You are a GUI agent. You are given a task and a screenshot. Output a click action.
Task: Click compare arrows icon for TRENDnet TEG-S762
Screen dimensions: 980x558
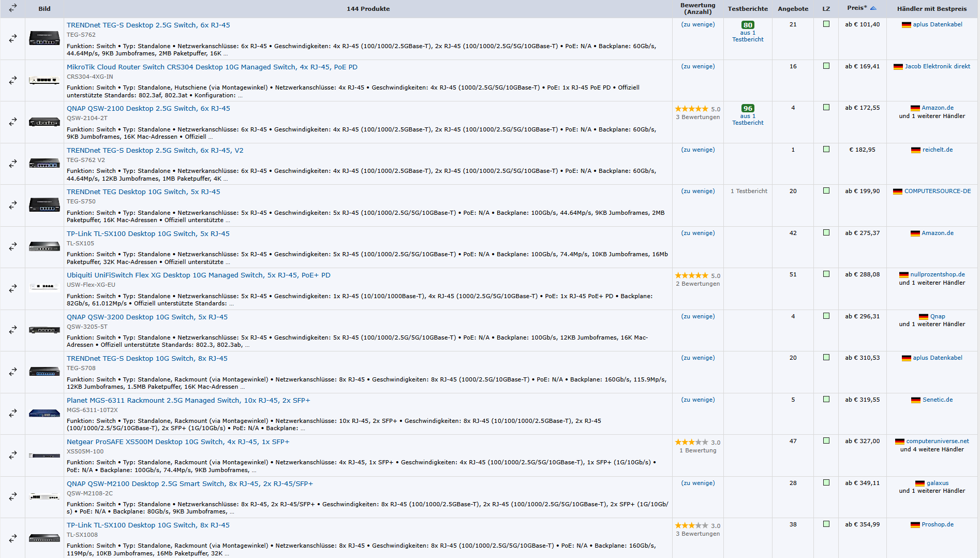[x=13, y=39]
